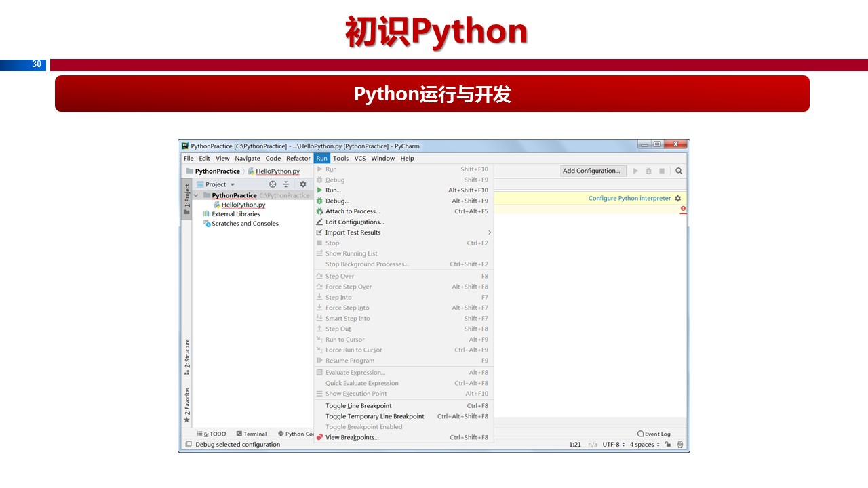This screenshot has height=488, width=868.
Task: Open the 6: TODO tool window tab
Action: [x=212, y=434]
